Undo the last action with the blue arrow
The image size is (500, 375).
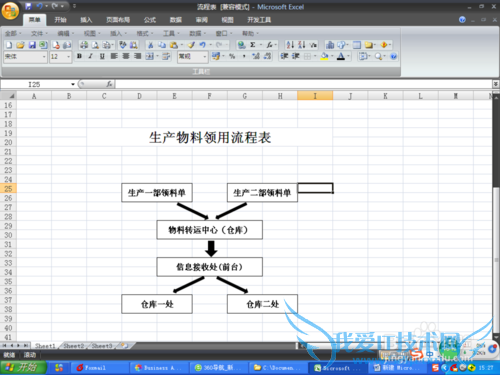point(202,45)
